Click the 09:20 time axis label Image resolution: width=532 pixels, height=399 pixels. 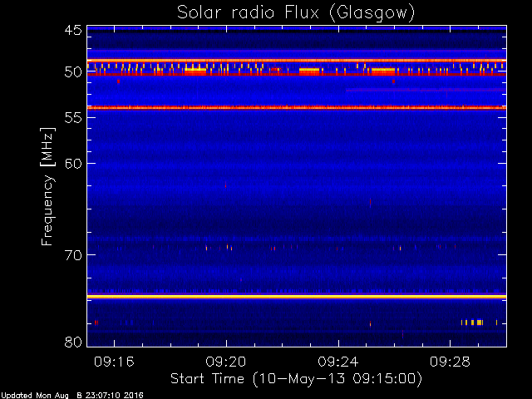point(226,362)
